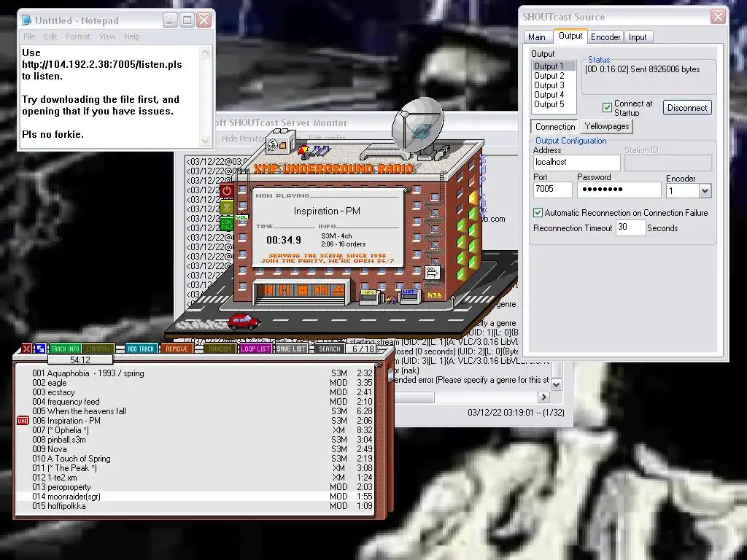Open the green CONFIG button on the radio building
747x560 pixels.
coord(227,224)
